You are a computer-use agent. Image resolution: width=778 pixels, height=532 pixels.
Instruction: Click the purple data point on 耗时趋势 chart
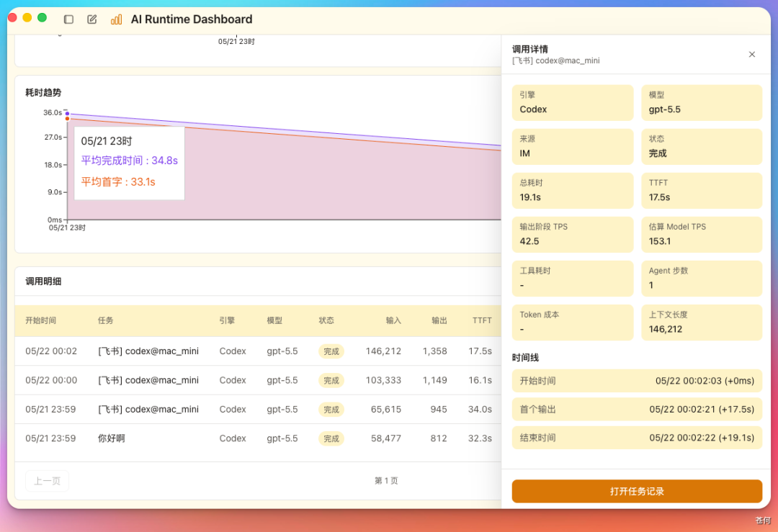68,114
